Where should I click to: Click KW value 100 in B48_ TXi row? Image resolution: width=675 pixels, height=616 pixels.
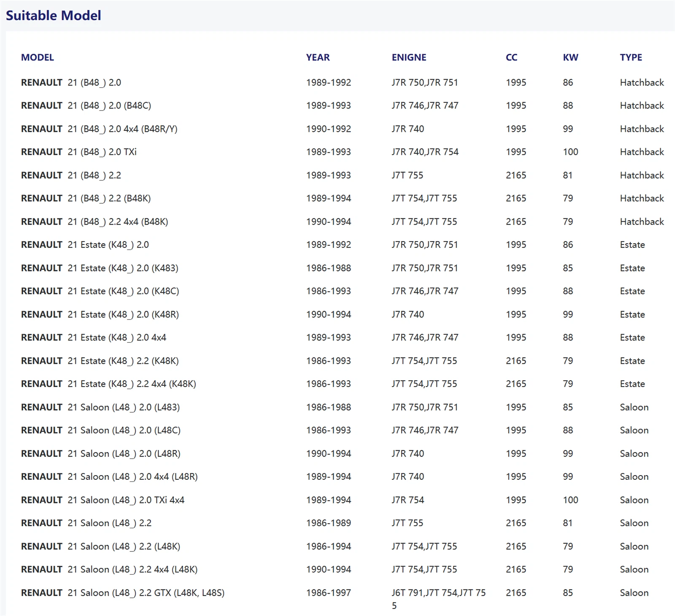click(x=570, y=152)
